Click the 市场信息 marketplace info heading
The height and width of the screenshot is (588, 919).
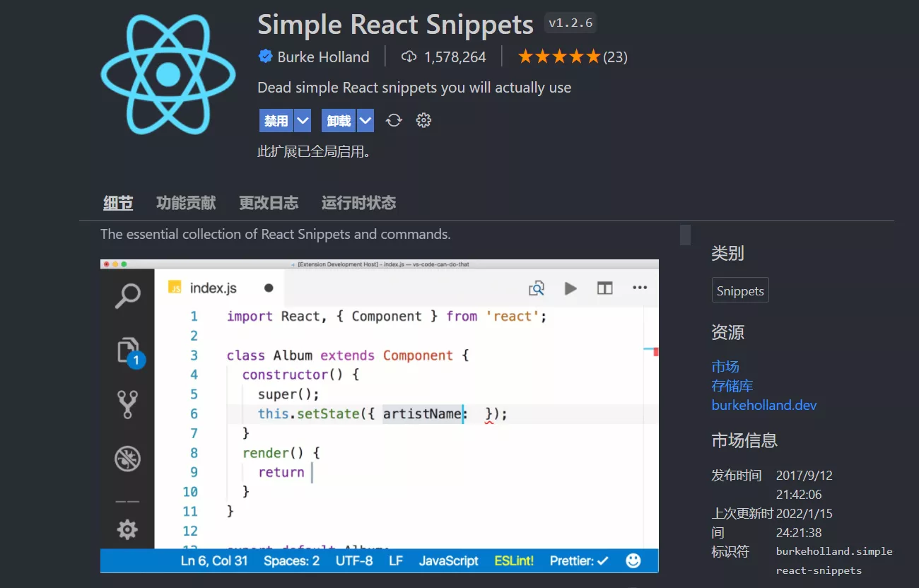point(744,440)
